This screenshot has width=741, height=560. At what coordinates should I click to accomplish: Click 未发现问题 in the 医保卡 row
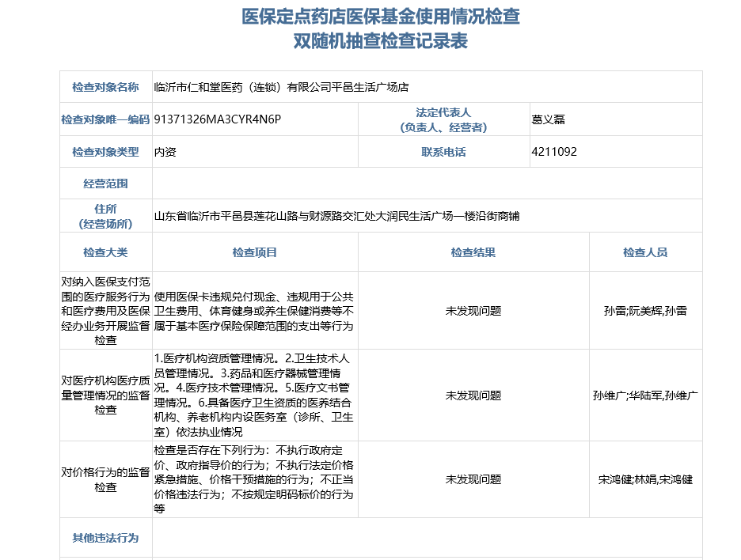point(473,311)
